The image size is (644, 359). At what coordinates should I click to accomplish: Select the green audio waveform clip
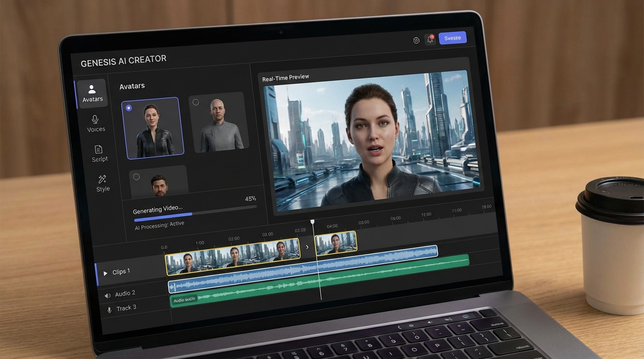pyautogui.click(x=320, y=281)
